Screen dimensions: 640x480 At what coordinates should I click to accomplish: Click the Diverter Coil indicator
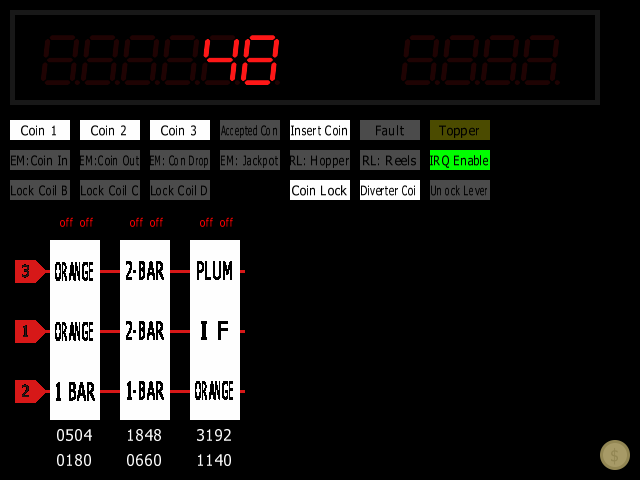click(x=390, y=190)
